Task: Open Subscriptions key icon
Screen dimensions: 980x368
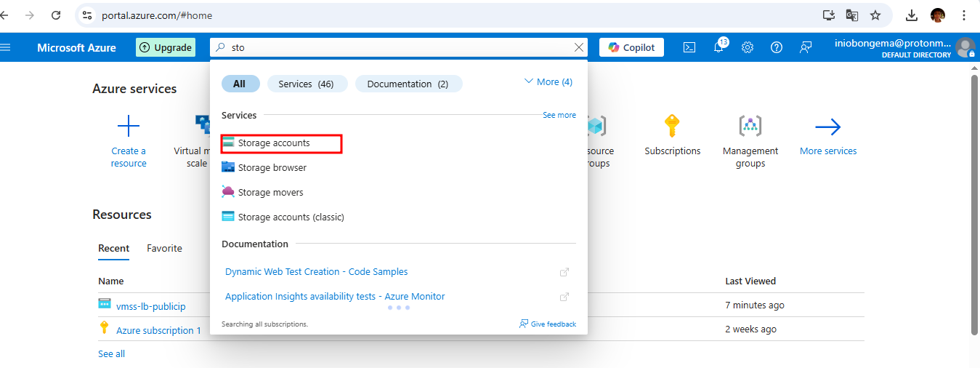Action: pyautogui.click(x=673, y=127)
